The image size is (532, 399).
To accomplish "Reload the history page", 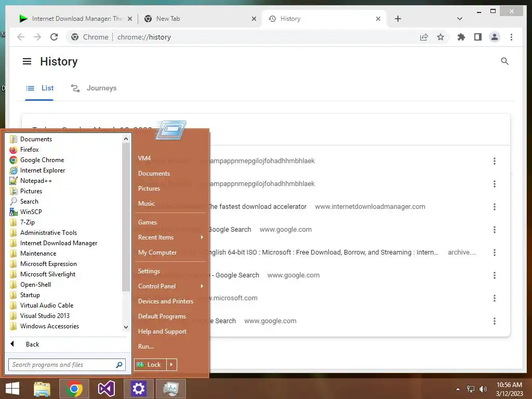I will pos(54,37).
